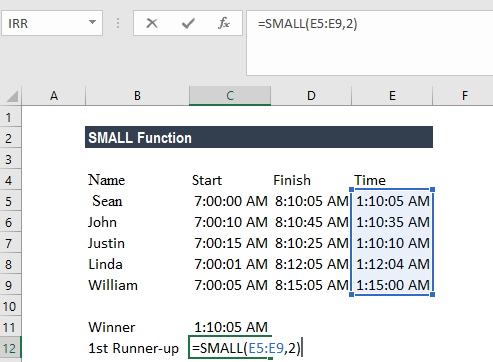Click the Finish column heading cell
This screenshot has width=493, height=362.
[311, 180]
